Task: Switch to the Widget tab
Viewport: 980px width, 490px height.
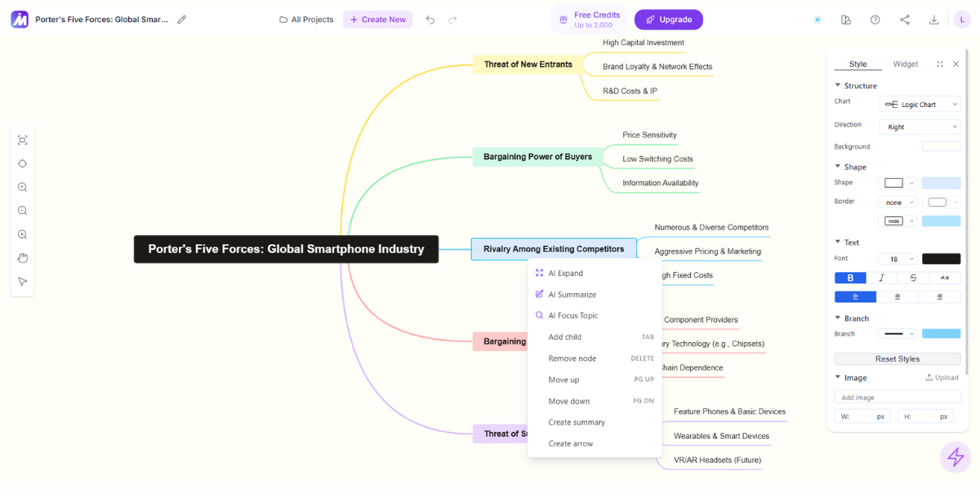Action: 905,64
